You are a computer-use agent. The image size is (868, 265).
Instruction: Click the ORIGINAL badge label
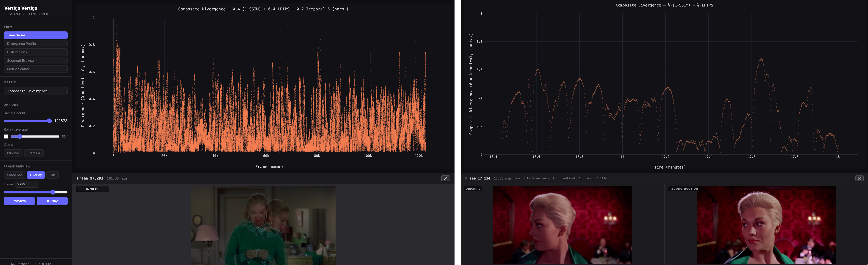[473, 189]
